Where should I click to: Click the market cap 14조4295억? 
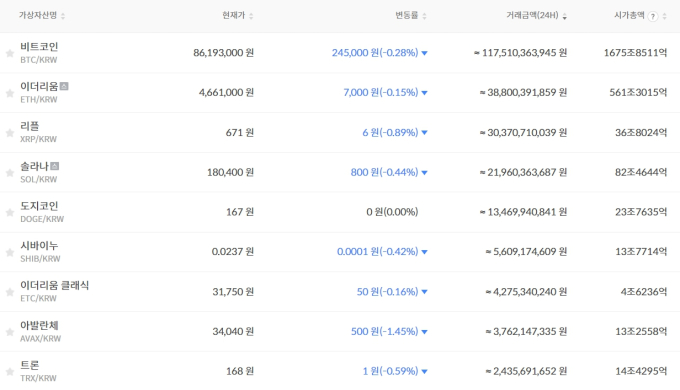[641, 372]
